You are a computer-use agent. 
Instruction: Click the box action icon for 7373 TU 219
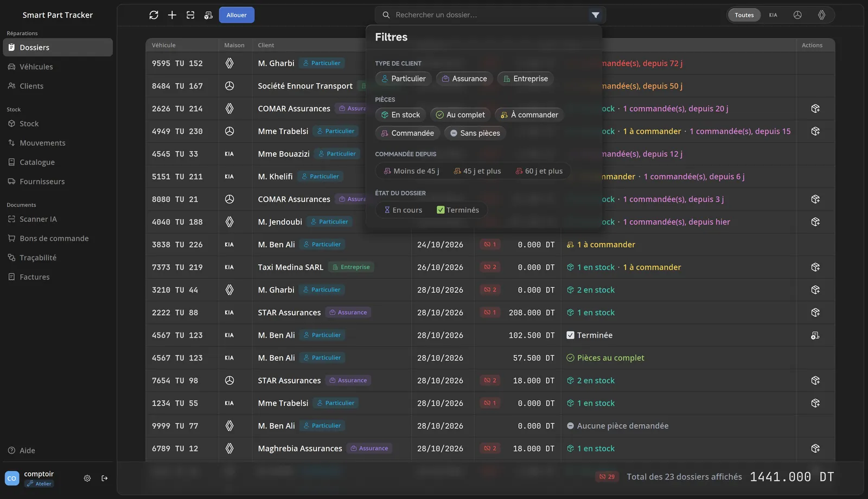tap(815, 267)
